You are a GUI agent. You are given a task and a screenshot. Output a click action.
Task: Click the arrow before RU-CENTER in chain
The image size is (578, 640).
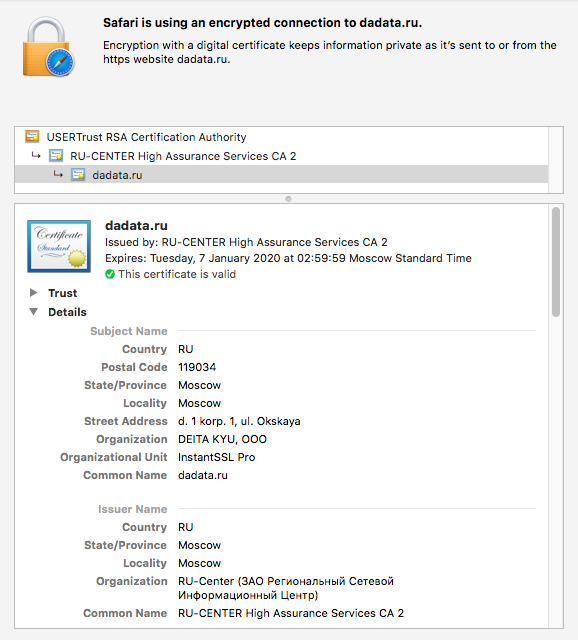tap(36, 155)
